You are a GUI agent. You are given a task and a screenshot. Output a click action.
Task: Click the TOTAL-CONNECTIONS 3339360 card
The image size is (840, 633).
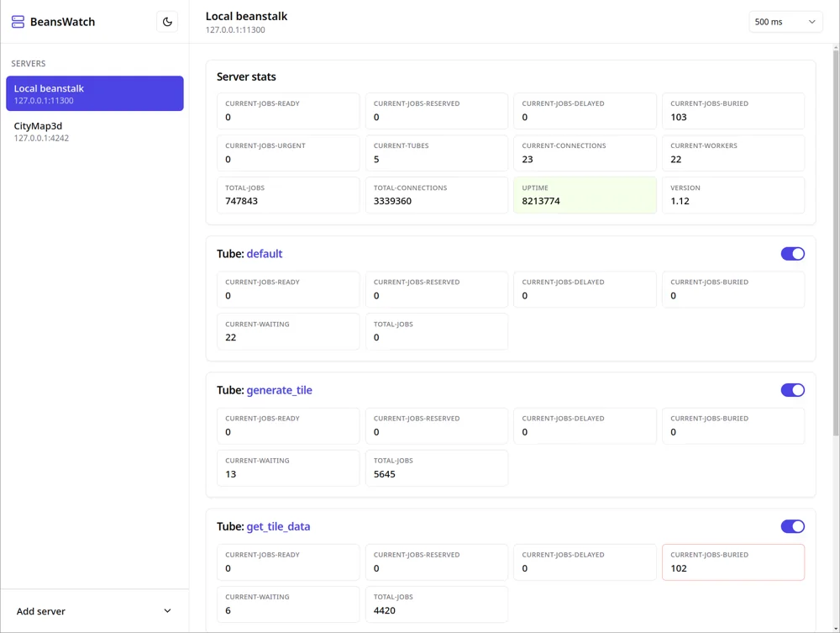click(437, 195)
